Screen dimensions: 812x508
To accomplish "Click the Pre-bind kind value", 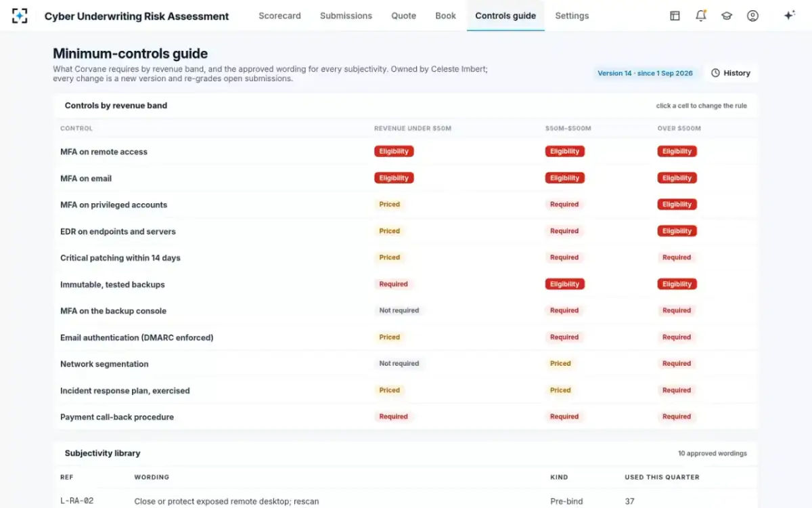I will 566,502.
